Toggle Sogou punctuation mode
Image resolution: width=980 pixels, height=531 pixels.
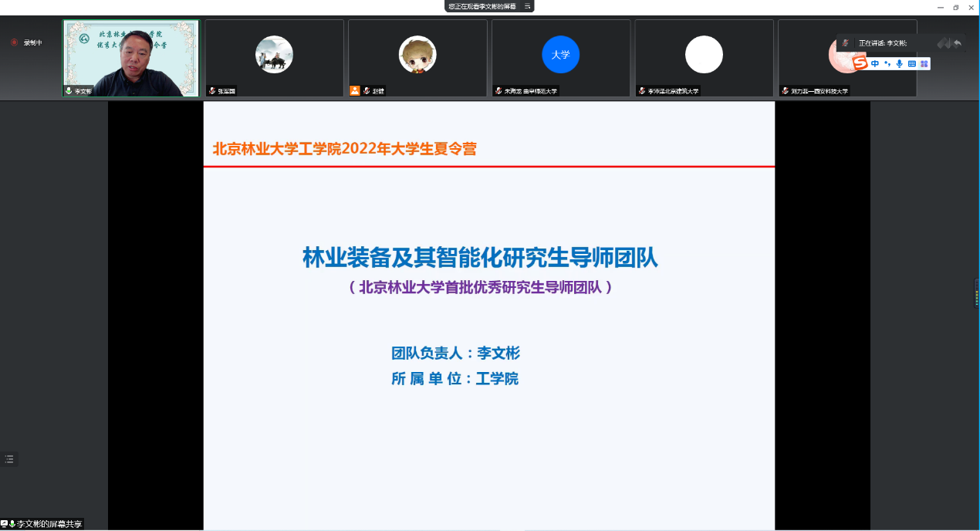point(887,63)
